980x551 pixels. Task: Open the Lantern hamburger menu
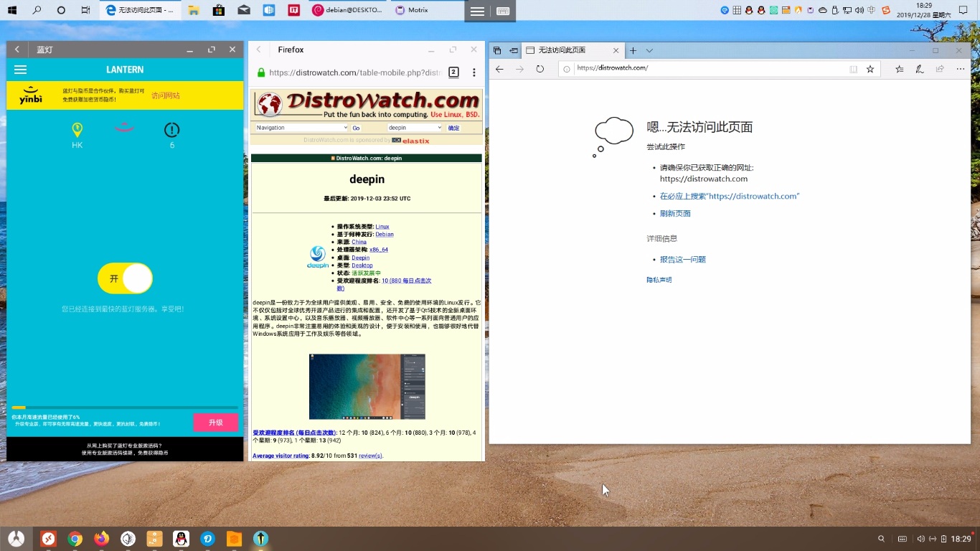[x=20, y=70]
